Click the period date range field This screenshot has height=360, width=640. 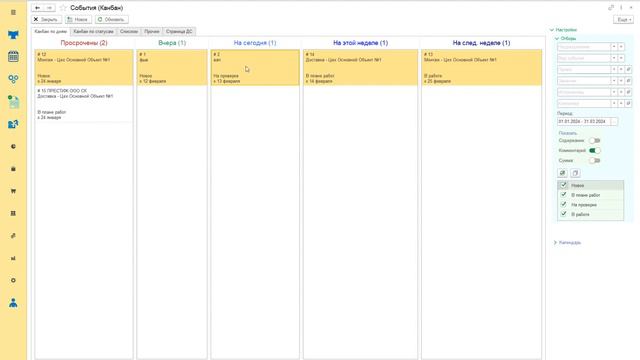(583, 122)
